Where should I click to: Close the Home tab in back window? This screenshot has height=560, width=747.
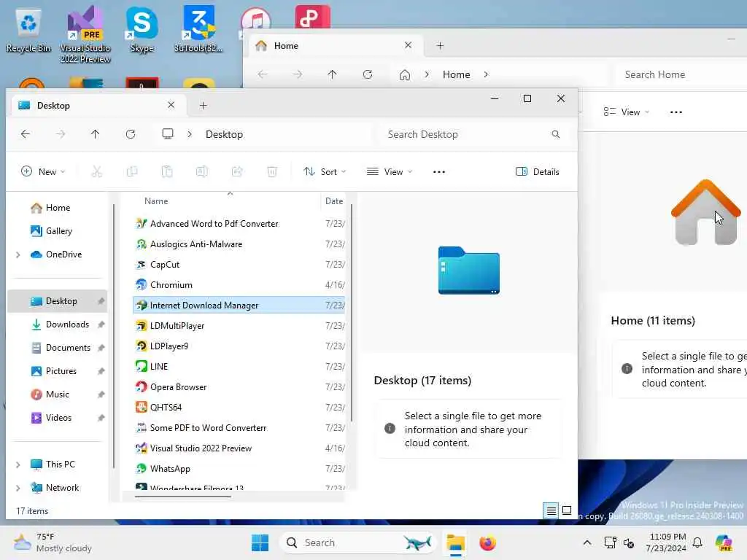(409, 44)
